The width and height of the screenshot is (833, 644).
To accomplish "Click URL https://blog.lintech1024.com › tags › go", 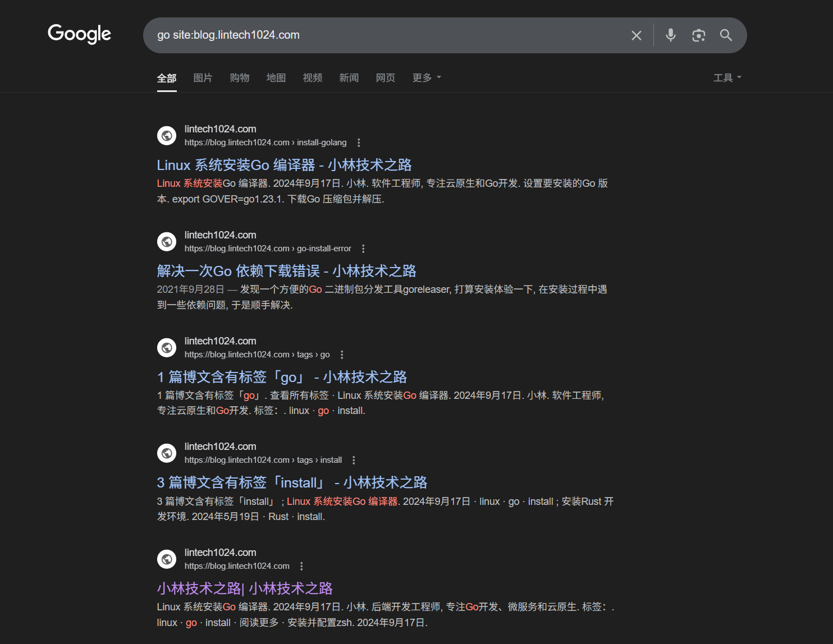I will [257, 355].
